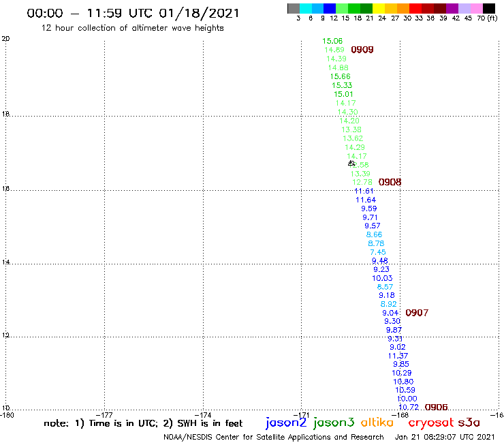
Task: Select the 13.62 reading
Action: click(353, 138)
